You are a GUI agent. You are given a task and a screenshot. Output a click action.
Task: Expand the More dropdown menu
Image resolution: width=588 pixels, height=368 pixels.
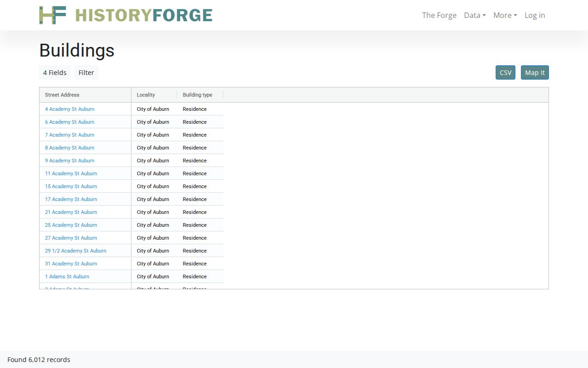[x=505, y=15]
